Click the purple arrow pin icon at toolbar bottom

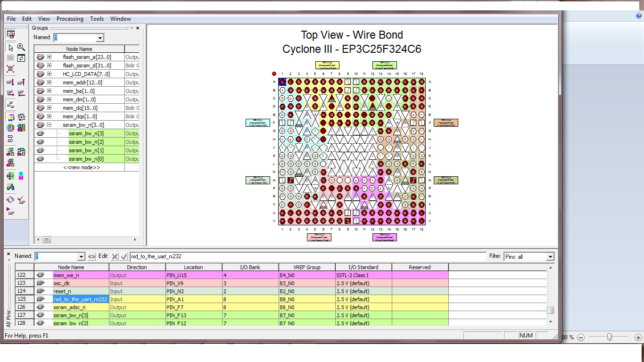click(10, 212)
